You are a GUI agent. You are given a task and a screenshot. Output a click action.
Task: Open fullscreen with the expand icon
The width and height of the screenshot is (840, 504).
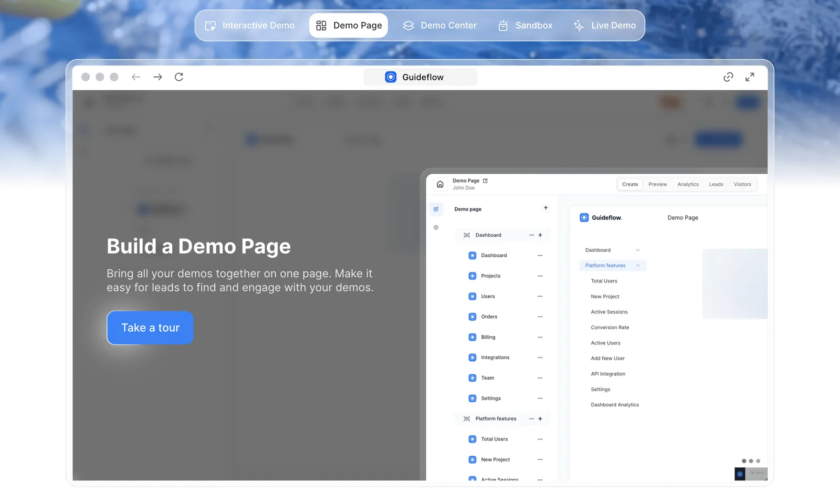[x=750, y=77]
